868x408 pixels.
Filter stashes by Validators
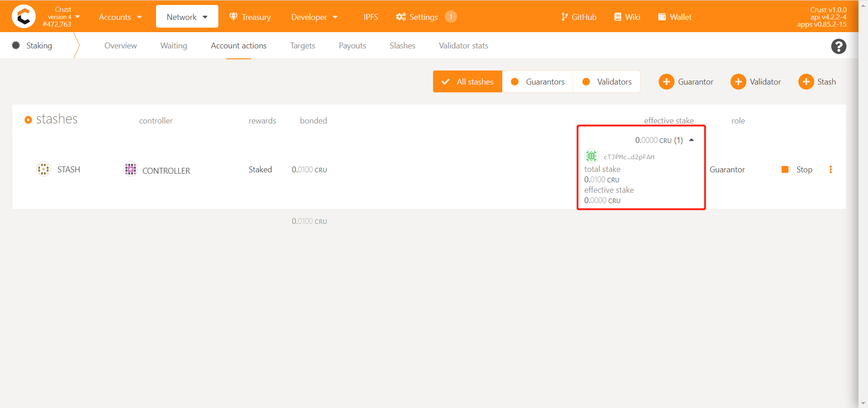[607, 81]
